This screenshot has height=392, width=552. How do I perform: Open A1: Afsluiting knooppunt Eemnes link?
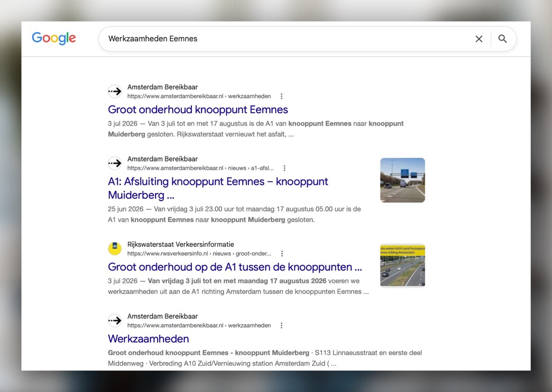(218, 188)
